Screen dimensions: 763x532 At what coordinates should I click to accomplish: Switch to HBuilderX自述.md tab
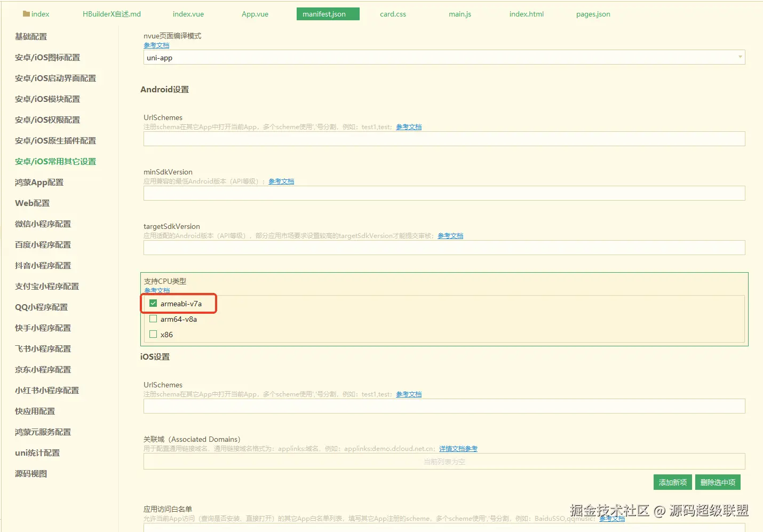coord(112,14)
